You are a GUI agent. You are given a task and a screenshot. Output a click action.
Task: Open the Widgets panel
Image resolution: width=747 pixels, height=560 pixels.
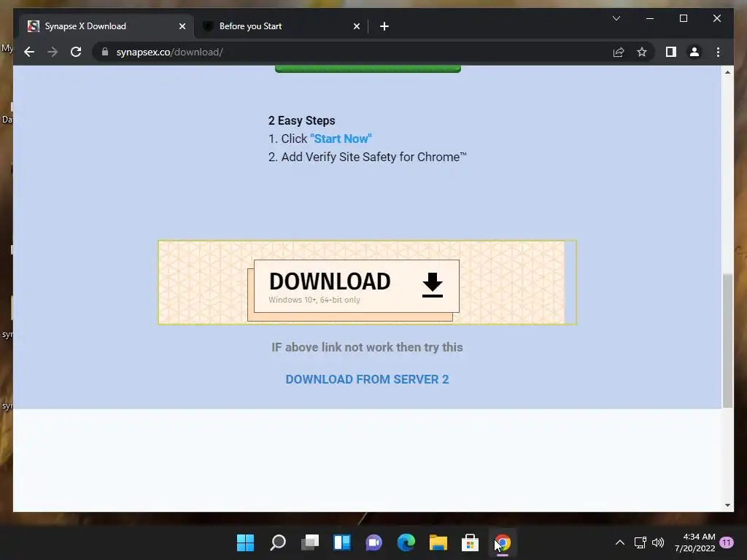click(x=342, y=542)
